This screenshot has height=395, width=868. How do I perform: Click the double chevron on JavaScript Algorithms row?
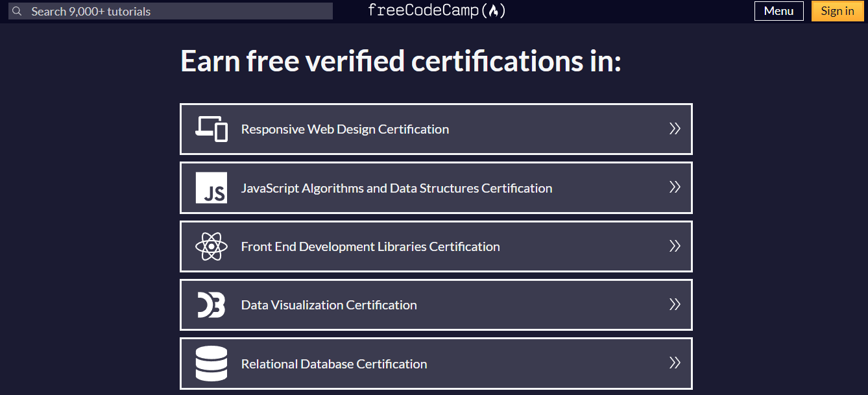[x=675, y=187]
